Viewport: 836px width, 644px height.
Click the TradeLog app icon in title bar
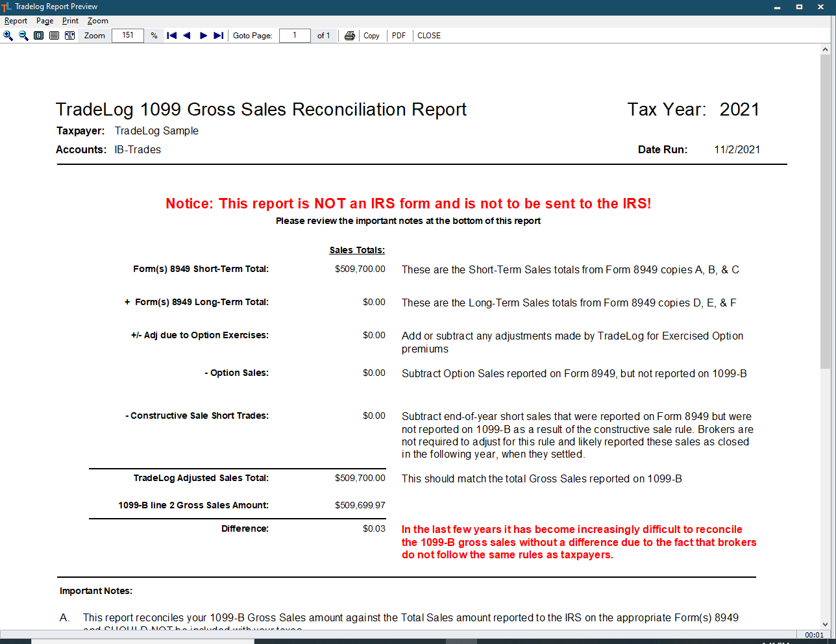(x=6, y=6)
